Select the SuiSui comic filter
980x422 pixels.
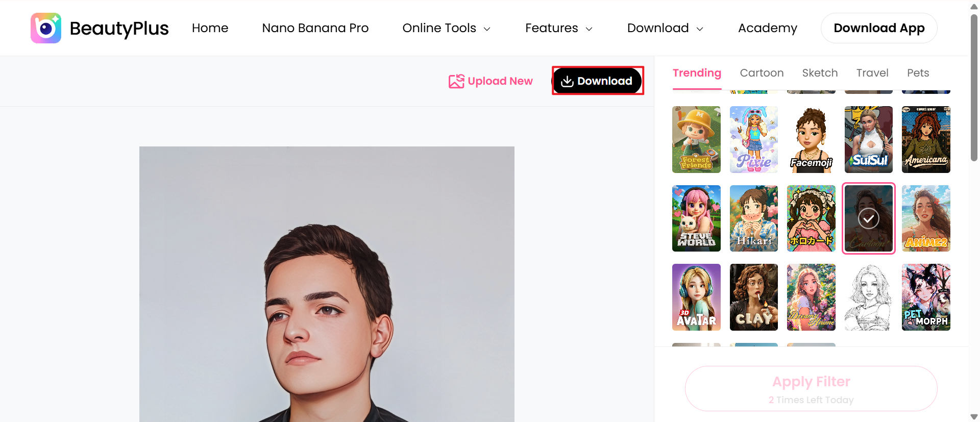(868, 139)
